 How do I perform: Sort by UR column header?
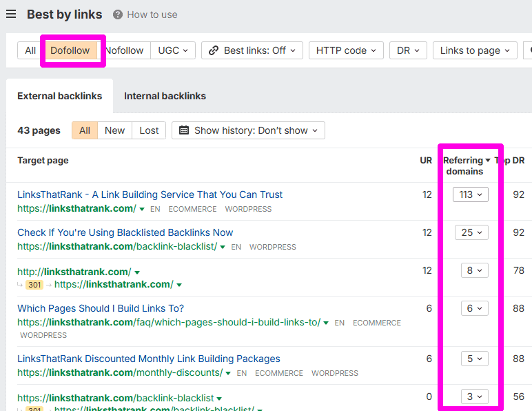click(x=426, y=161)
